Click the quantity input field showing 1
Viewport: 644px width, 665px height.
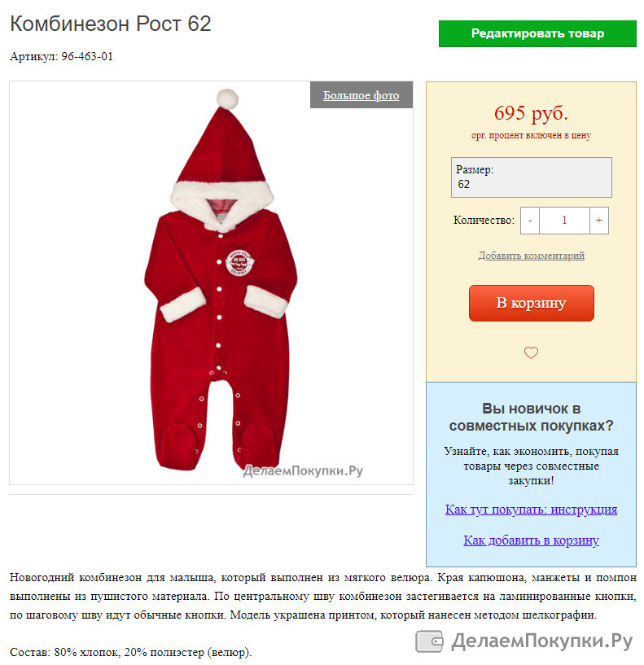pos(564,220)
